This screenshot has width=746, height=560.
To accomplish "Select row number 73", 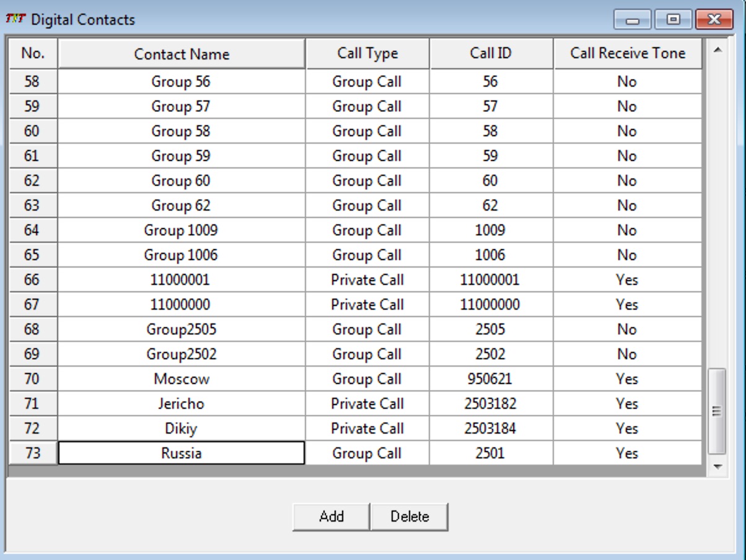I will [x=33, y=453].
